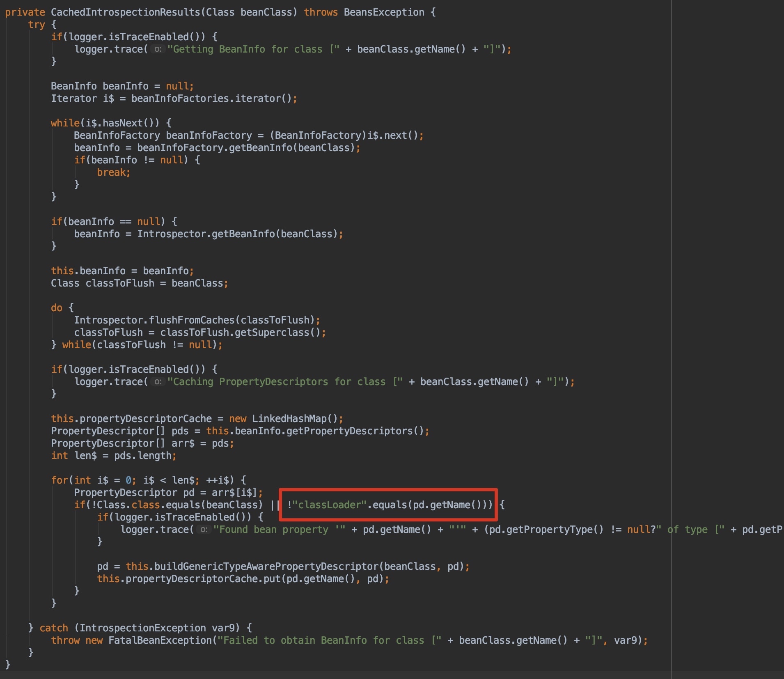This screenshot has width=784, height=679.
Task: Click 'PropertyDescriptor pd = arr$[i$];' line
Action: tap(168, 493)
